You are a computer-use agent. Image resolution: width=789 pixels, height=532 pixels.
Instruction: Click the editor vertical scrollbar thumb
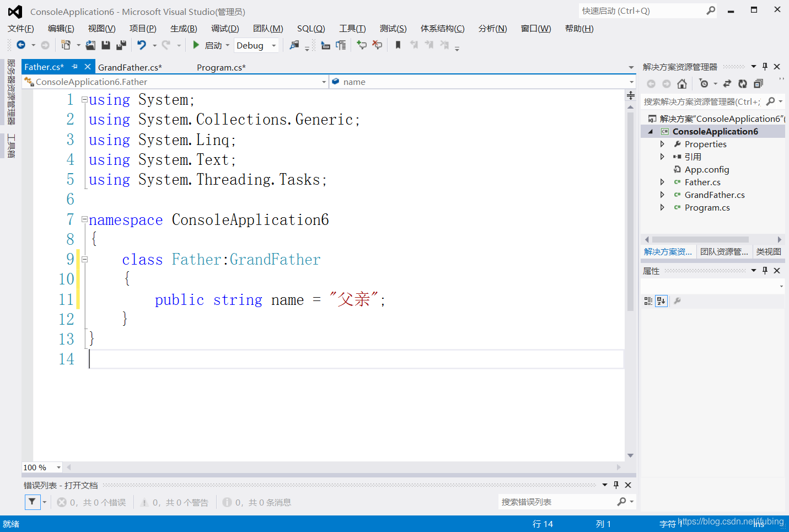click(631, 212)
